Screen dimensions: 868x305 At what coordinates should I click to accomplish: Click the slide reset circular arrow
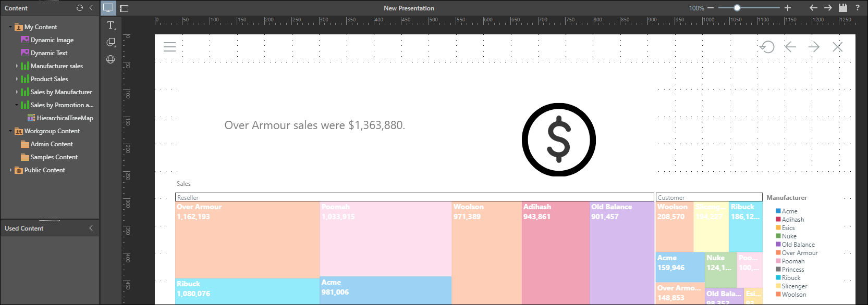click(x=767, y=47)
